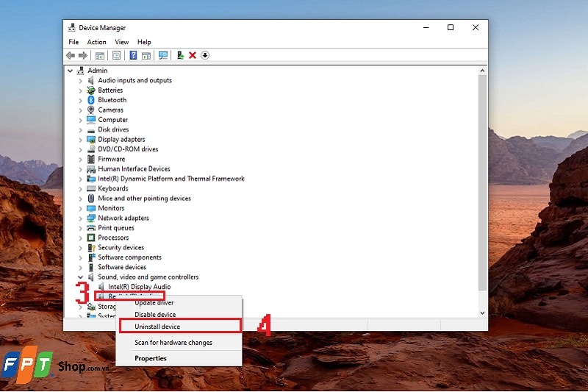Click the Disable device down-arrow toolbar icon

pos(205,55)
